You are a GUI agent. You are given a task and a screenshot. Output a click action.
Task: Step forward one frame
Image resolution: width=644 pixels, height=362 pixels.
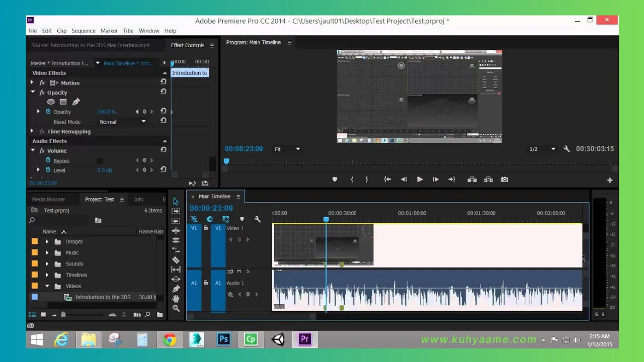[436, 179]
